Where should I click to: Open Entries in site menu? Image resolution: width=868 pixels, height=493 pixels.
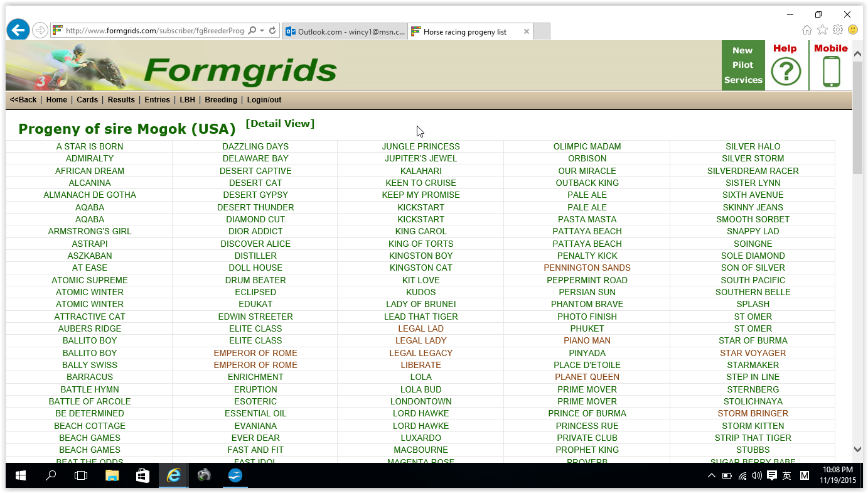(157, 100)
